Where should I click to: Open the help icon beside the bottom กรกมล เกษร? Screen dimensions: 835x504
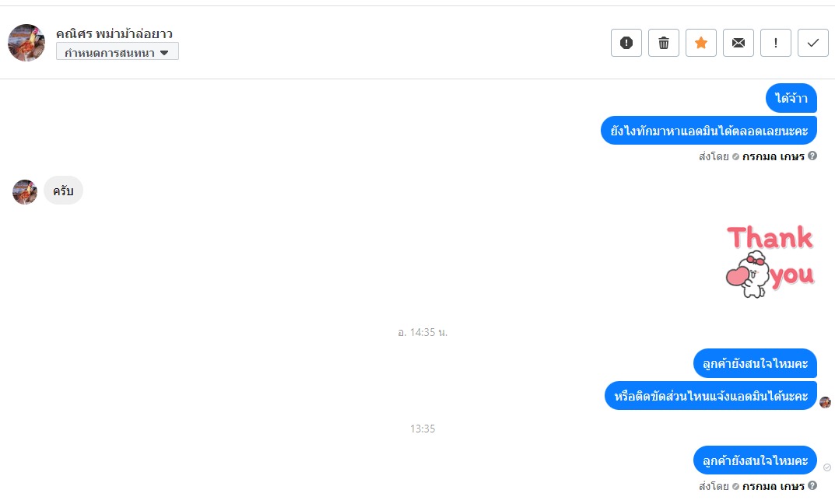812,485
